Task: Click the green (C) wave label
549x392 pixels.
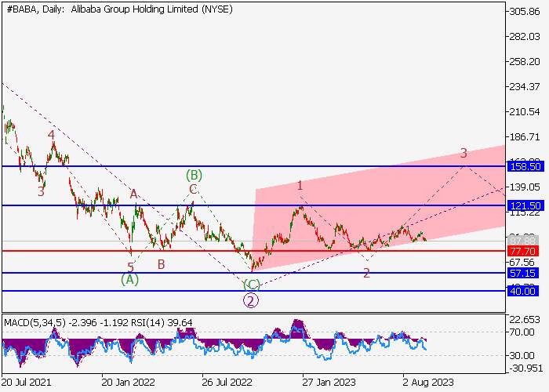Action: click(x=252, y=285)
